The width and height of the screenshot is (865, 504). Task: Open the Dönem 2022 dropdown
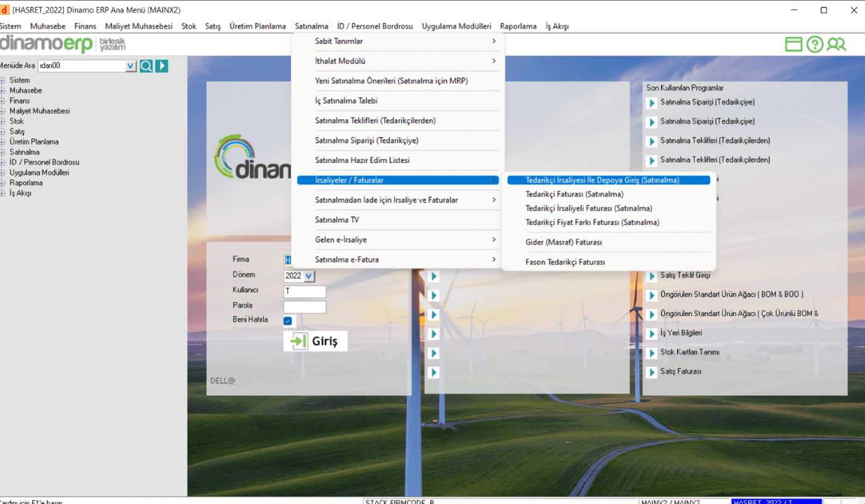click(309, 276)
